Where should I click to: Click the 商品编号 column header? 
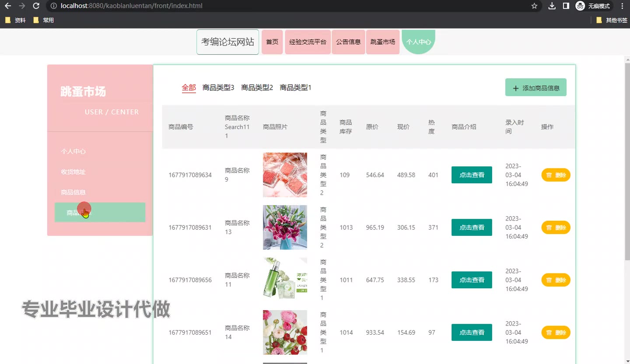click(x=181, y=127)
